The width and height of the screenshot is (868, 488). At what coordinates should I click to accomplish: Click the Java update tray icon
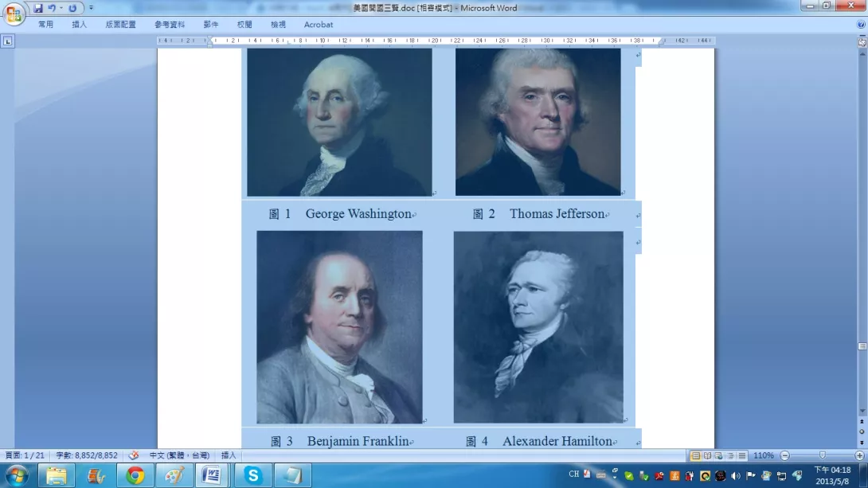(674, 475)
